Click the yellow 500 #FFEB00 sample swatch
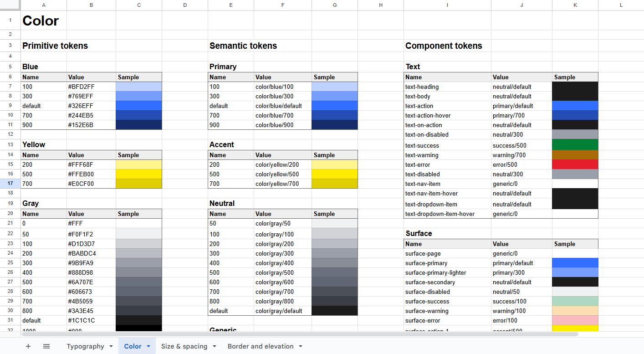This screenshot has width=644, height=354. pos(138,174)
